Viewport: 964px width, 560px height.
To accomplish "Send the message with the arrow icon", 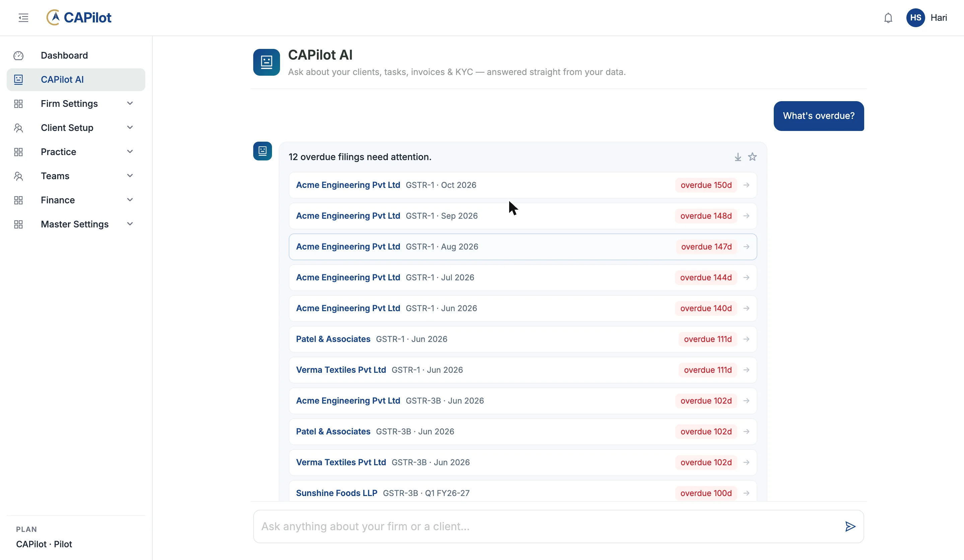I will click(x=850, y=526).
